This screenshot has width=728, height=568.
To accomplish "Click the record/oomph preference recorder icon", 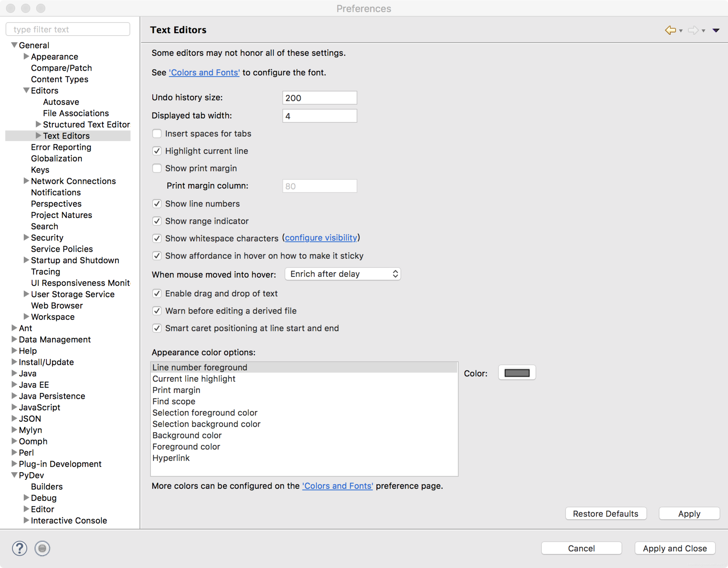I will [42, 548].
